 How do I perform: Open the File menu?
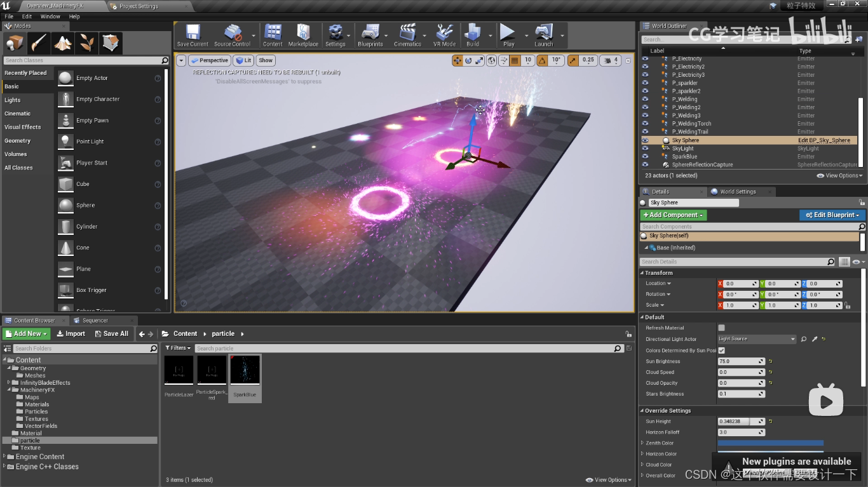(9, 17)
